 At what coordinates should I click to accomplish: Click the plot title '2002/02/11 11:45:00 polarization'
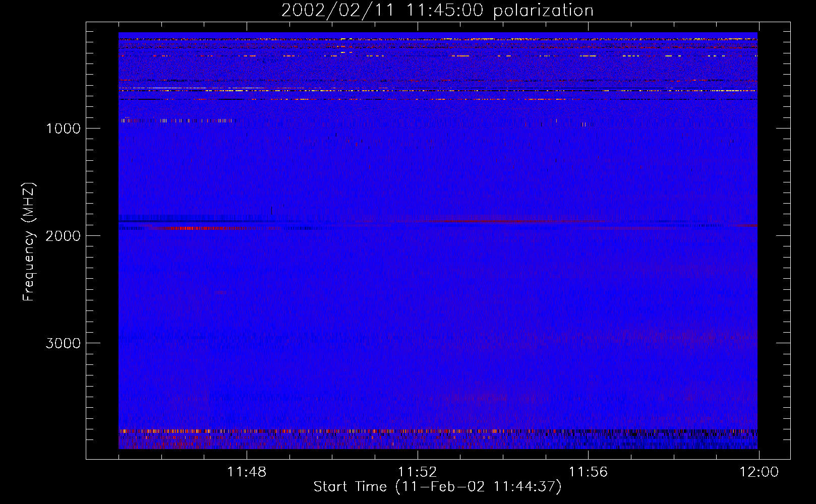[437, 11]
